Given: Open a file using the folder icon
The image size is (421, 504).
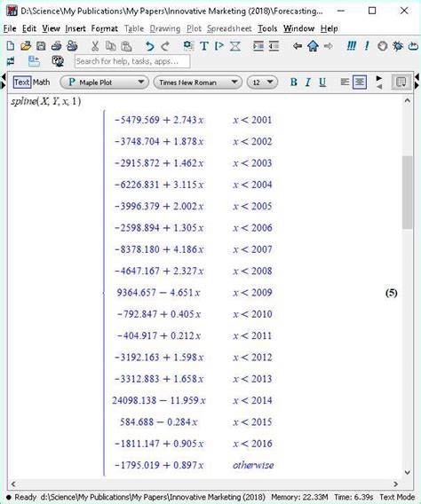Looking at the screenshot, I should point(26,46).
